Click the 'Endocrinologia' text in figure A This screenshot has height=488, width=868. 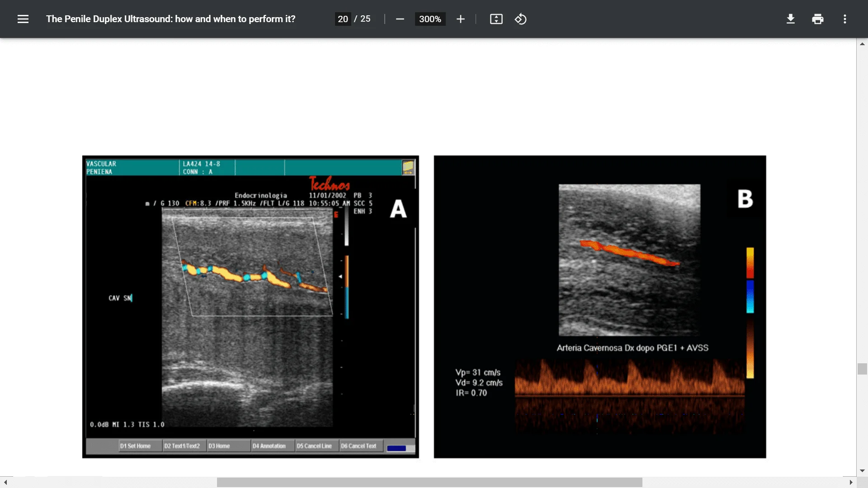261,196
